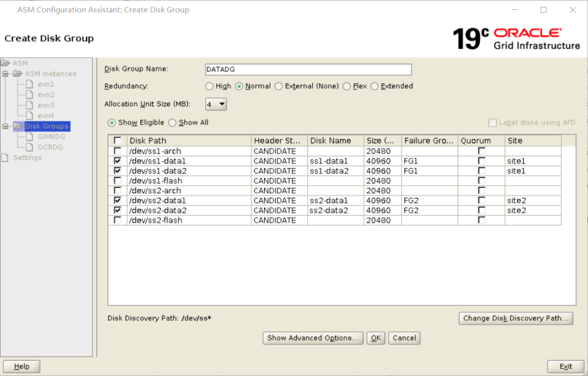
Task: Click the exn4 instance file icon
Action: tap(29, 115)
